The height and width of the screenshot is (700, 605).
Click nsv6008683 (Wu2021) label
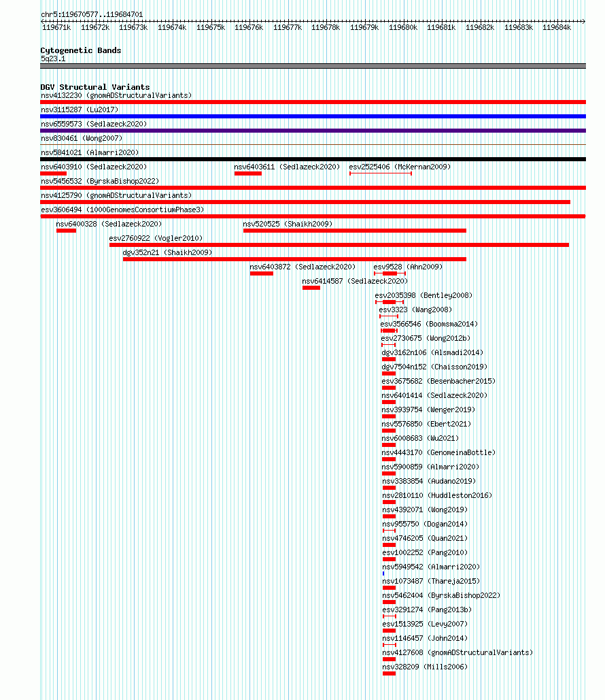click(x=420, y=438)
